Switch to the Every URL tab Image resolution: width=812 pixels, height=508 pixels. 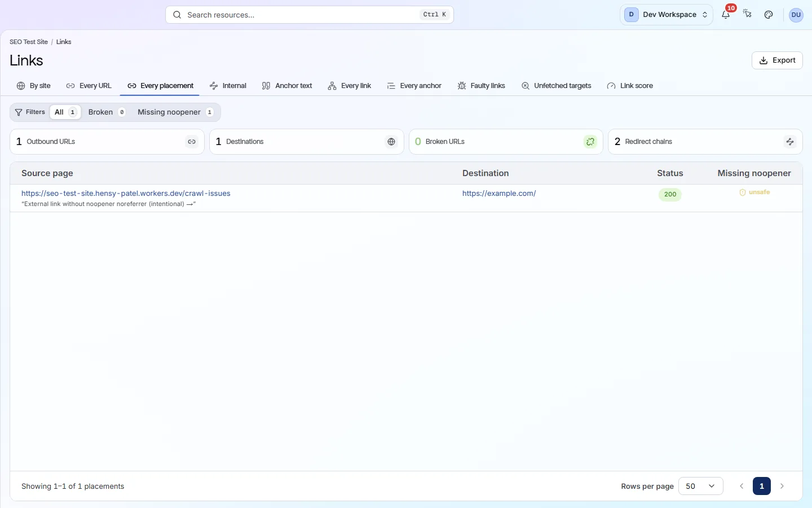click(89, 86)
